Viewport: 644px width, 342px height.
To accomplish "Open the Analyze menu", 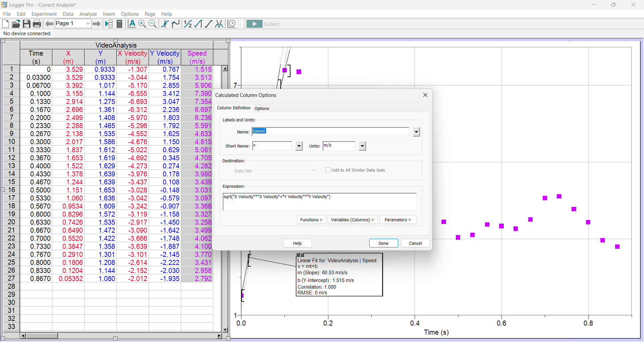I will (88, 14).
